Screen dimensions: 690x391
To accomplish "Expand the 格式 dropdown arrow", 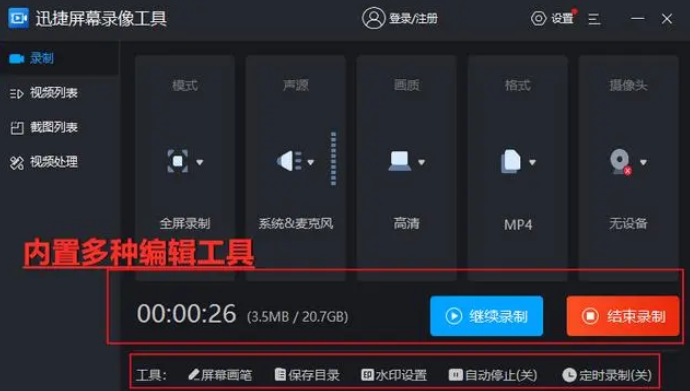I will tap(532, 162).
